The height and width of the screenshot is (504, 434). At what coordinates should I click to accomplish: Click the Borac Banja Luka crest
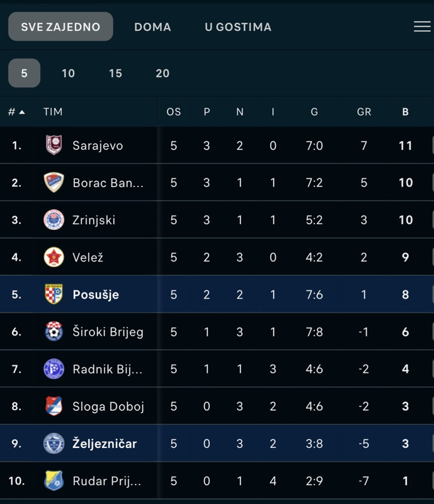[54, 183]
